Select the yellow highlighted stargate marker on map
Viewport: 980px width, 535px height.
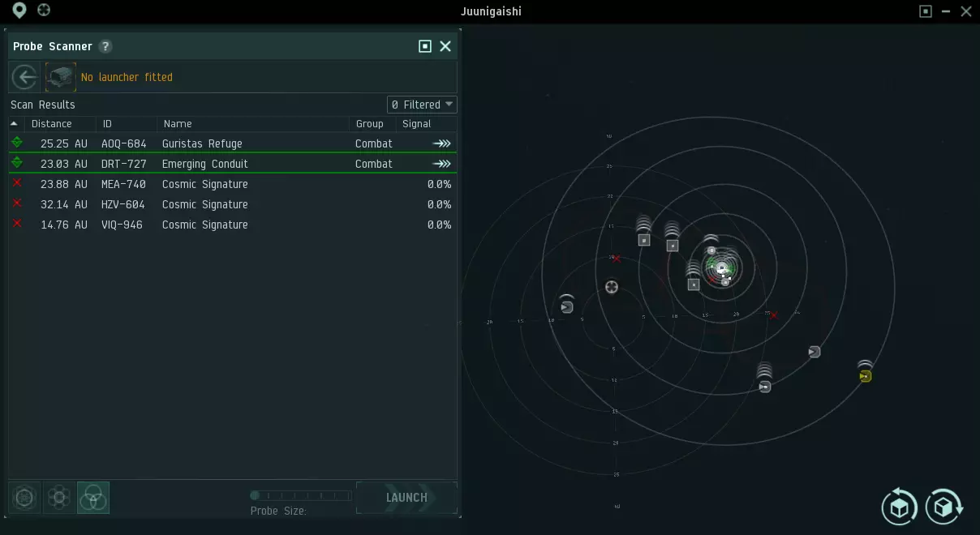pos(866,376)
